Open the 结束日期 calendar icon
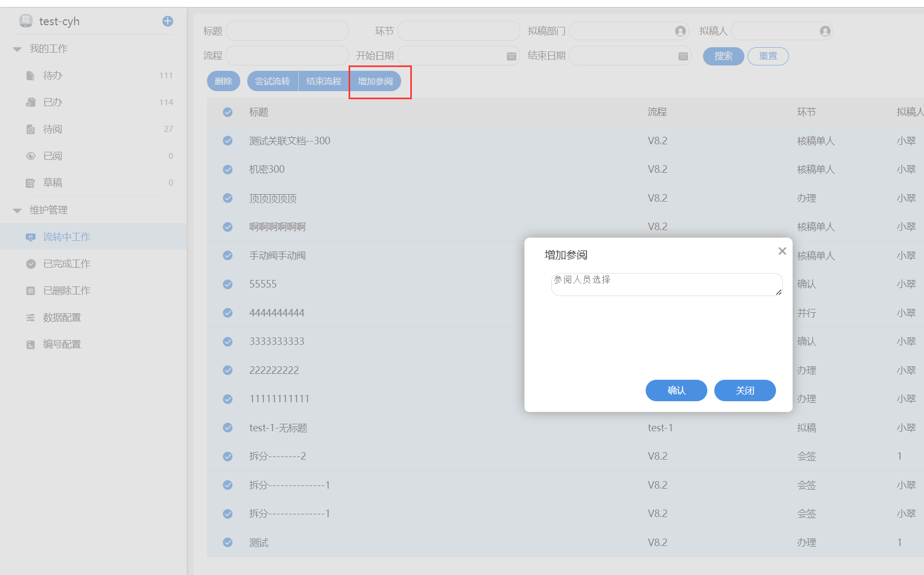The width and height of the screenshot is (924, 575). click(683, 56)
